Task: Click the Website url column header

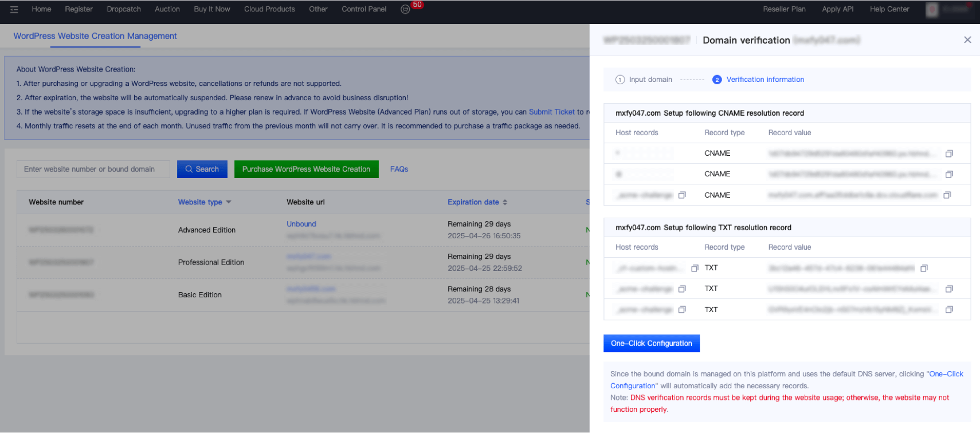Action: click(x=305, y=202)
